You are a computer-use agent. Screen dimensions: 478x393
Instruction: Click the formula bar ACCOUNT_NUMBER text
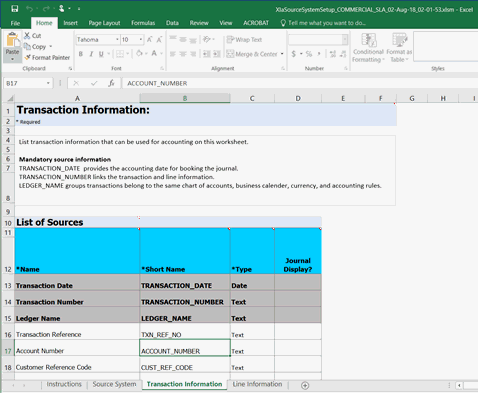[157, 83]
